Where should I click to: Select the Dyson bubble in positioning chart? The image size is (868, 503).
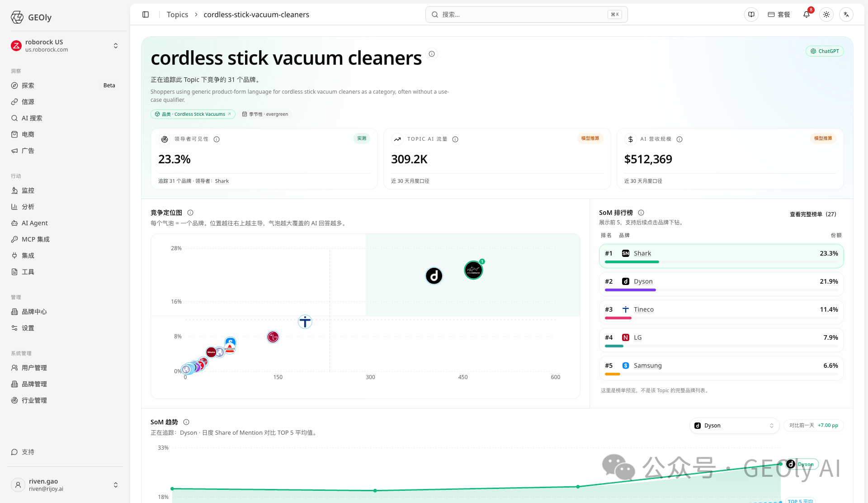tap(434, 275)
